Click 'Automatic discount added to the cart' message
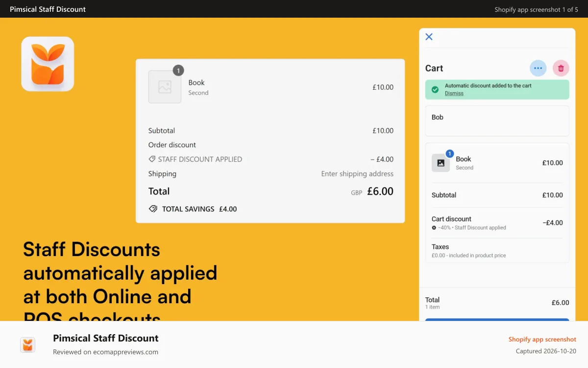 tap(488, 85)
